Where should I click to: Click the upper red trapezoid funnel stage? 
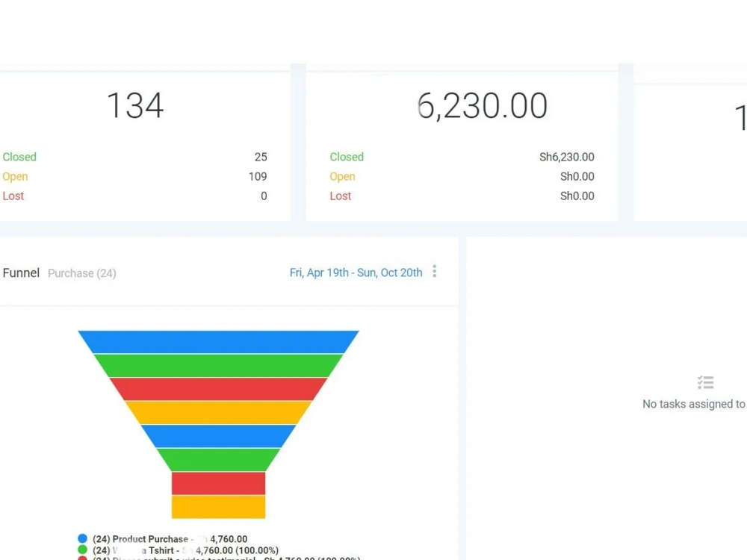point(218,389)
